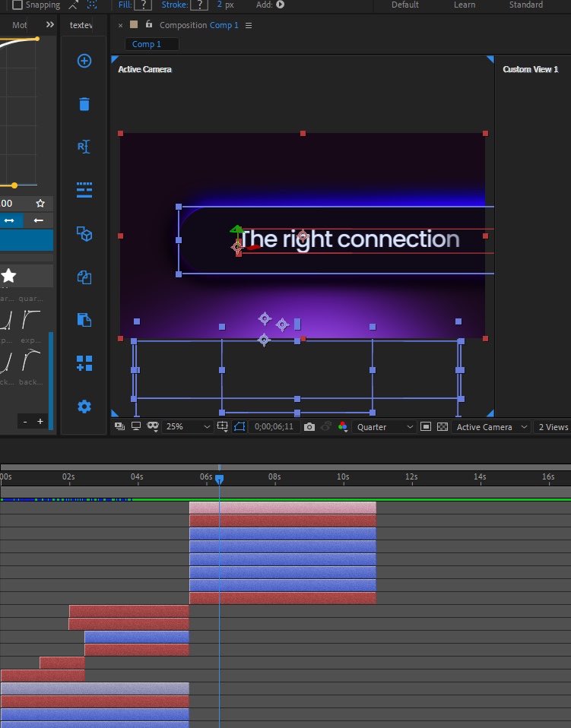
Task: Switch to the Learn workspace
Action: coord(465,5)
